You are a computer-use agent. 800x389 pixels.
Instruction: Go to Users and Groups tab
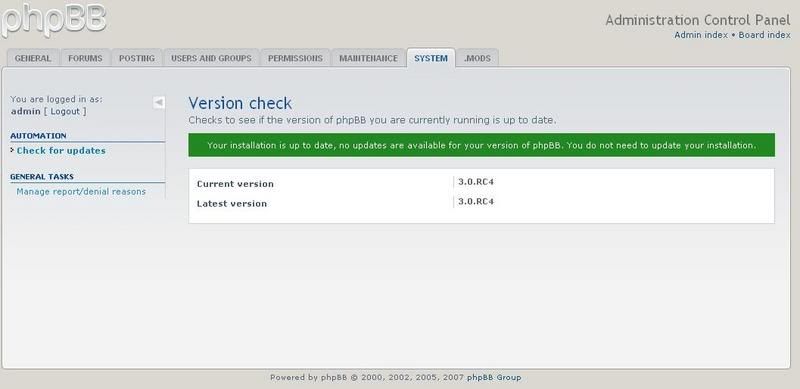coord(211,58)
